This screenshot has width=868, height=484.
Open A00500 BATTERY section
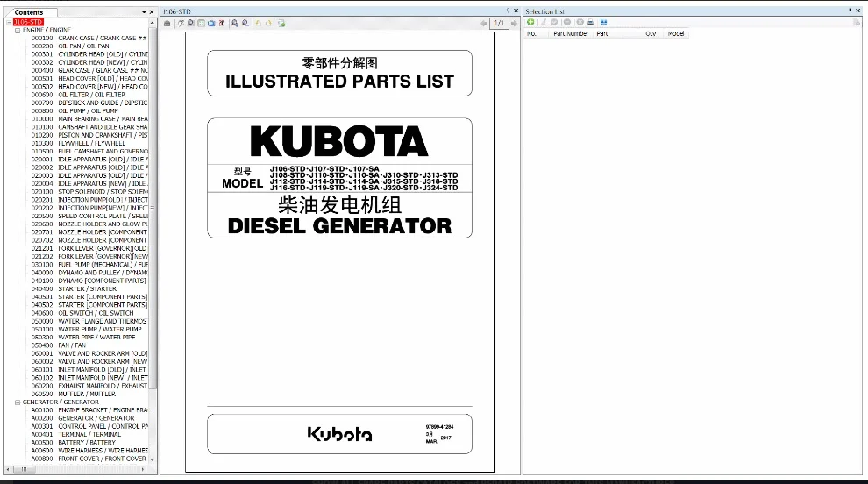pyautogui.click(x=73, y=443)
